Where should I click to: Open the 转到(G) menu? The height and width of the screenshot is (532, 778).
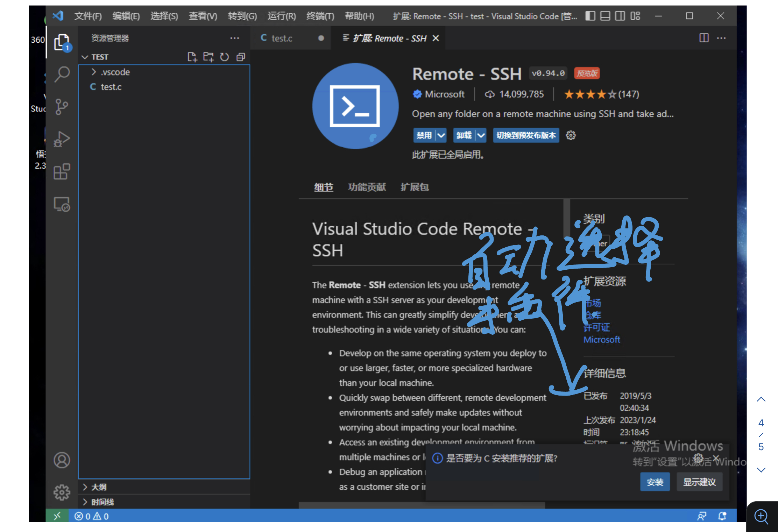(242, 16)
